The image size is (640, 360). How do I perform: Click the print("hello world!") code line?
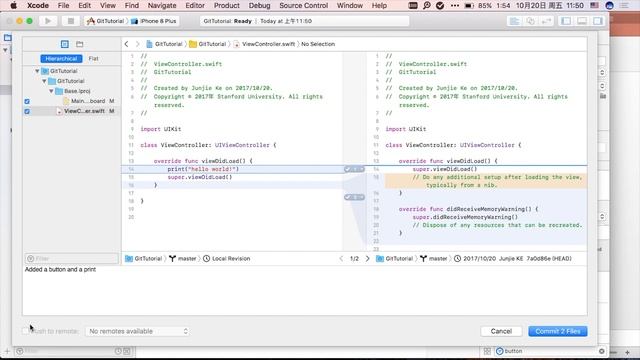tap(203, 169)
